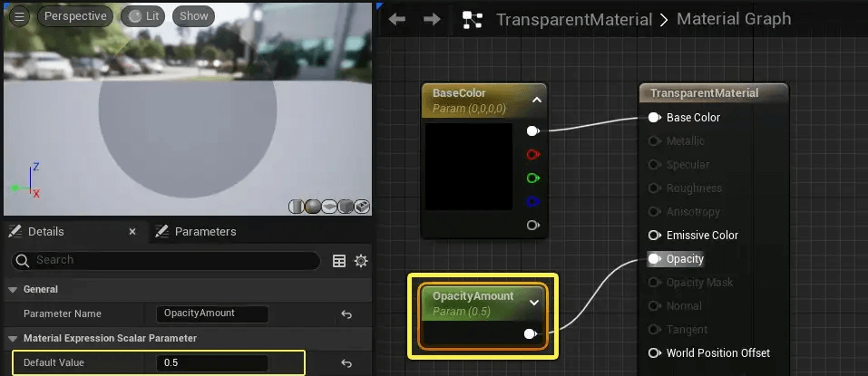The image size is (868, 376).
Task: Set preview mesh to cylinder
Action: (297, 207)
